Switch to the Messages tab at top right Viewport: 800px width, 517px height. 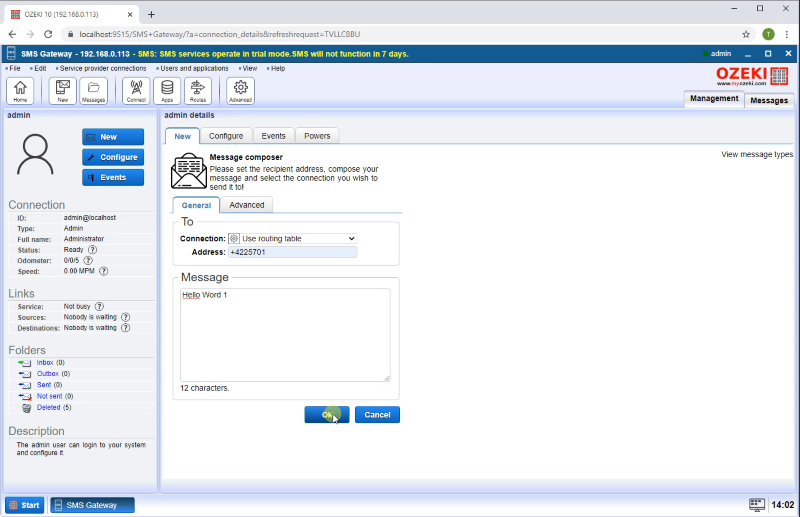(769, 100)
